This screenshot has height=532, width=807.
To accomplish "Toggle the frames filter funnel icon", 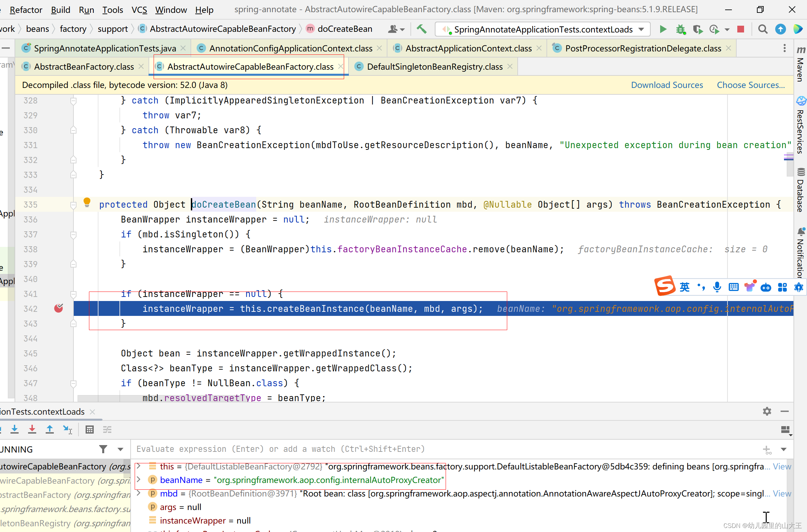I will (x=103, y=449).
